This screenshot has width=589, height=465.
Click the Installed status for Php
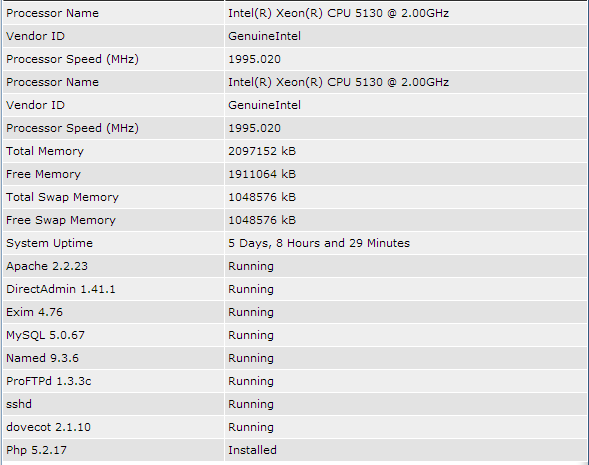(x=252, y=450)
